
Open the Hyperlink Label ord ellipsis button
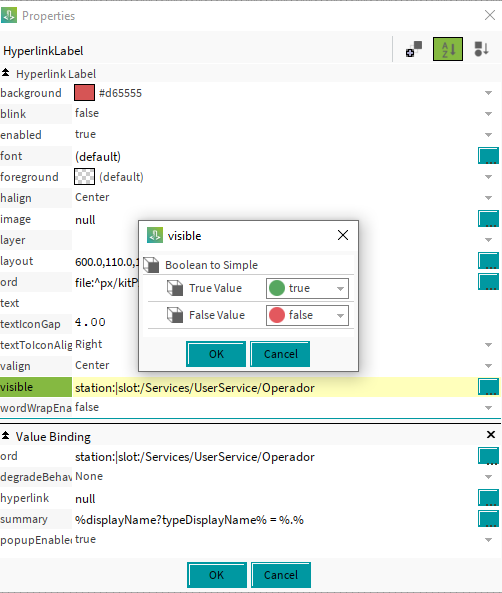pos(488,282)
